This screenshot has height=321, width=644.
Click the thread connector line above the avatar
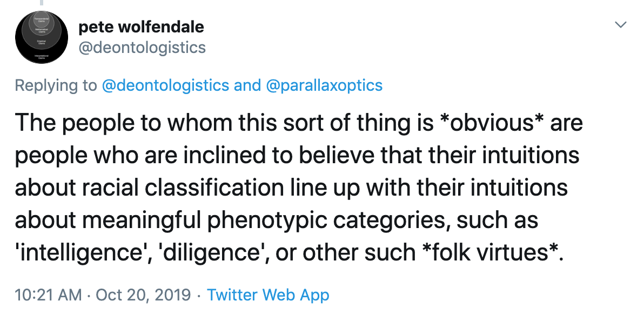(41, 3)
